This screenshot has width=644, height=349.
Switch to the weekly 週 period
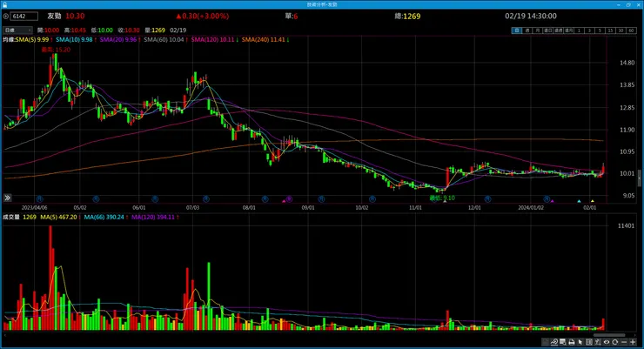pyautogui.click(x=527, y=30)
